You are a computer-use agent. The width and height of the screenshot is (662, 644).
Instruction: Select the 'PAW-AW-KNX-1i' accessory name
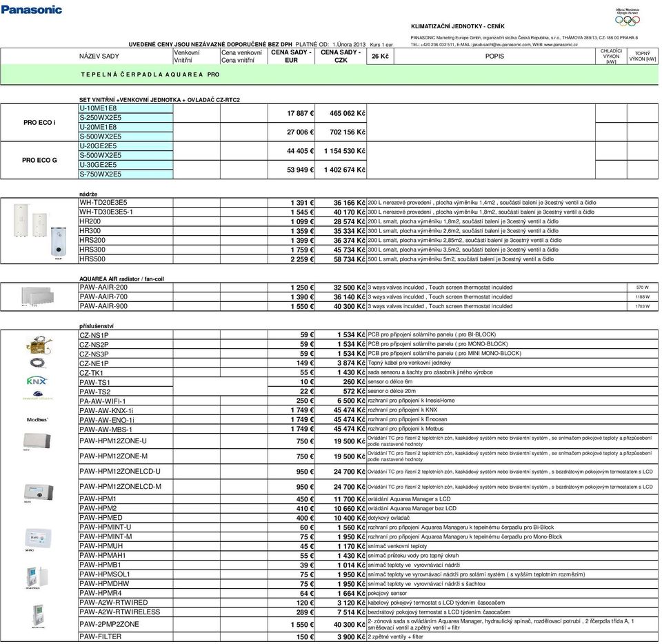(106, 410)
